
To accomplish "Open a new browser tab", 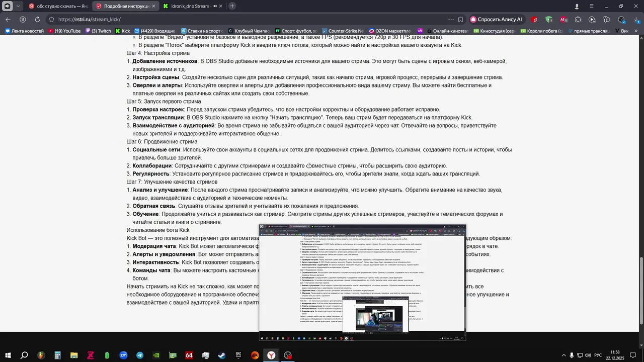I will 232,6.
